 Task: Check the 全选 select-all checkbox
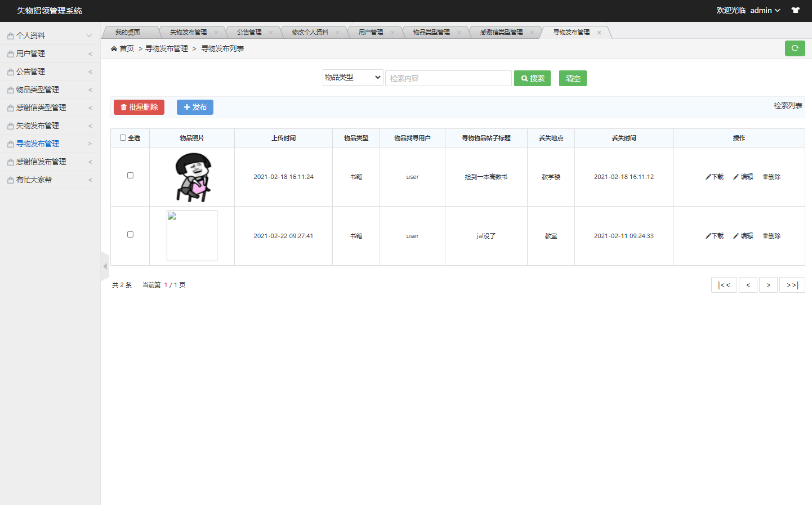pos(123,137)
